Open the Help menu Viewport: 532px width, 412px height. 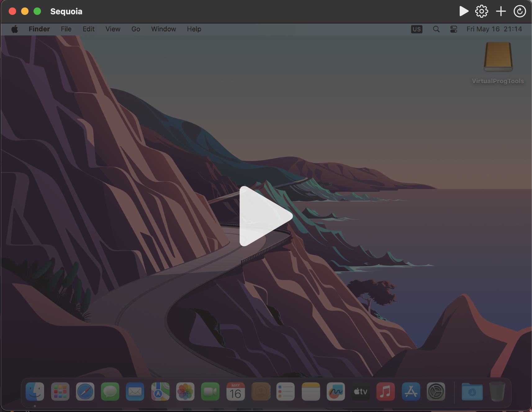pos(194,29)
